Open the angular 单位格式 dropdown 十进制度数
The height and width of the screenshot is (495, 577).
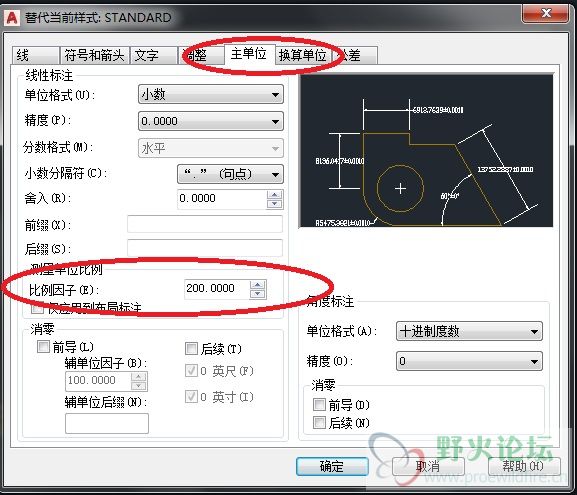pyautogui.click(x=469, y=331)
